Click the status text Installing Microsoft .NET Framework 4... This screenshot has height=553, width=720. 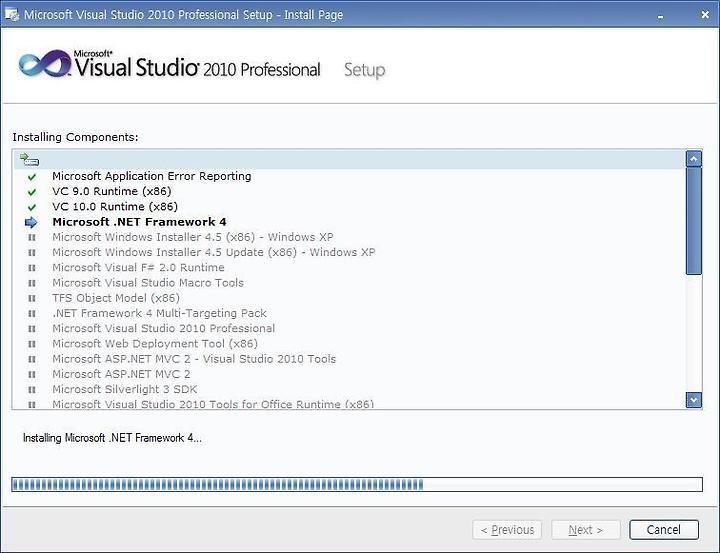(x=112, y=438)
